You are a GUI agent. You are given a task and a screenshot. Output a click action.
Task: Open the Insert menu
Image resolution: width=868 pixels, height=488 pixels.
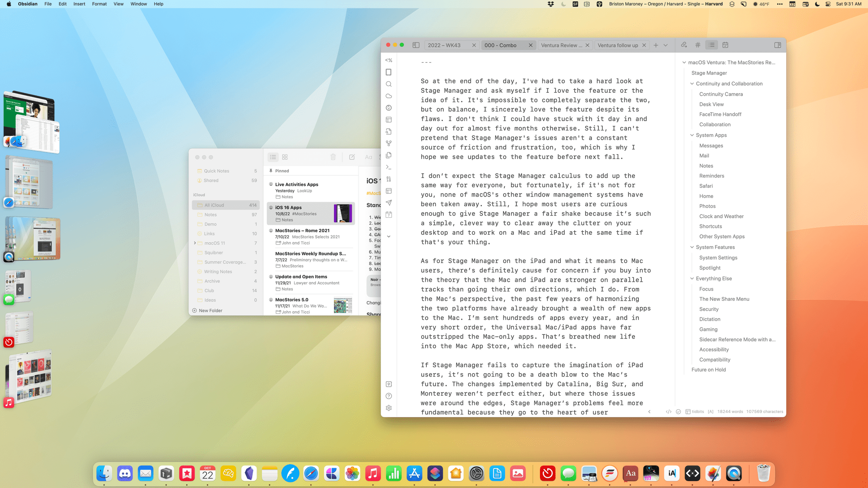(79, 4)
